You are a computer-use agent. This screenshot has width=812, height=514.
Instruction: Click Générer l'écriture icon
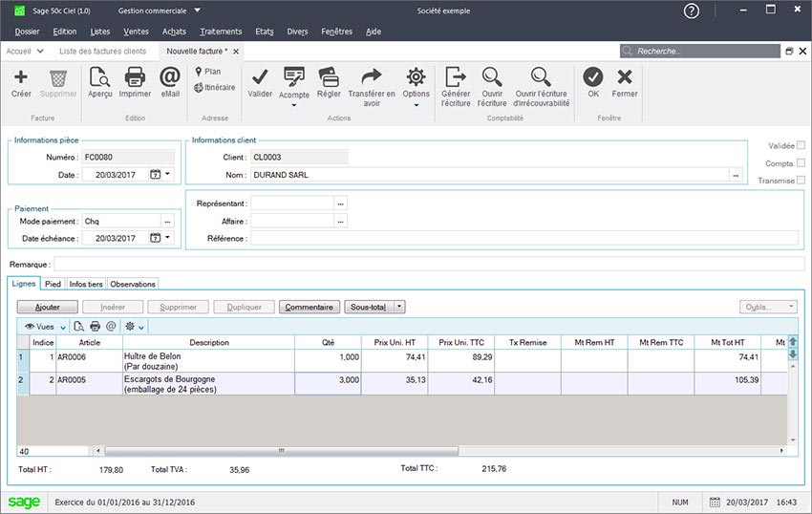click(x=456, y=77)
